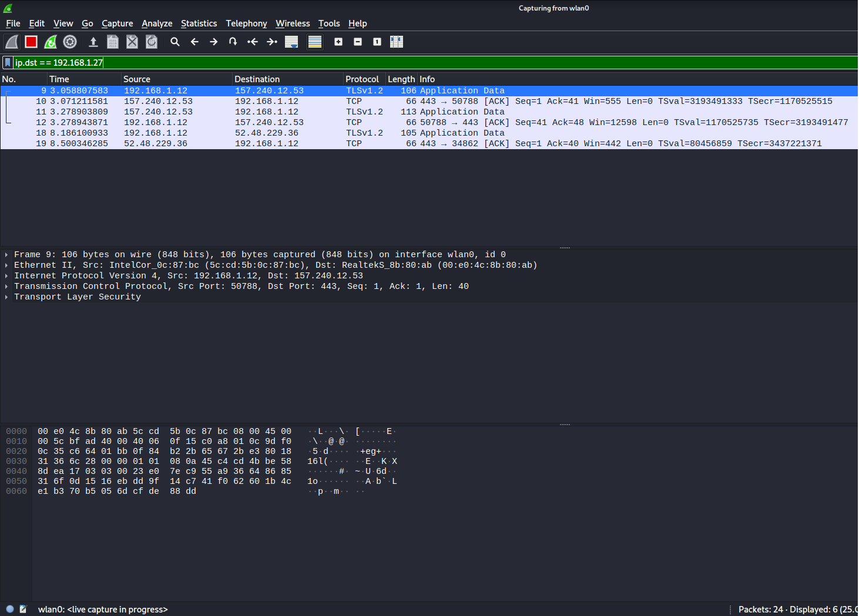Sort packets by the Source column
This screenshot has width=859, height=616.
137,79
